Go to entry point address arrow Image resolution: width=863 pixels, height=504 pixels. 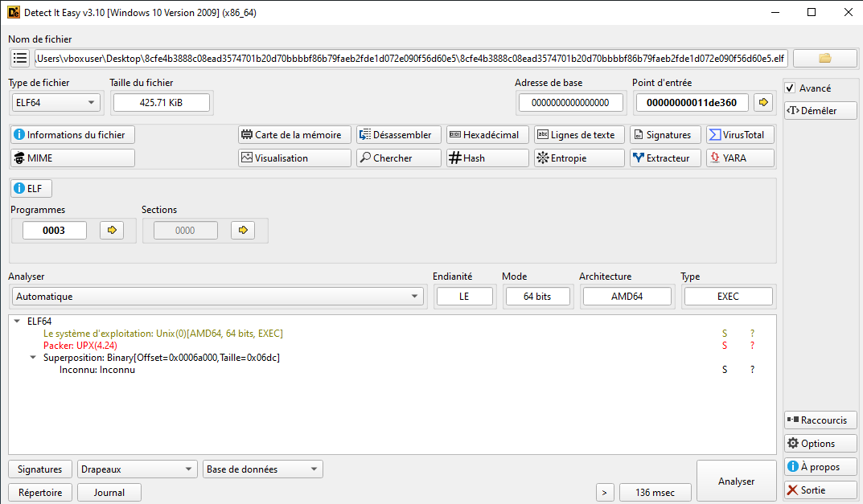[763, 102]
